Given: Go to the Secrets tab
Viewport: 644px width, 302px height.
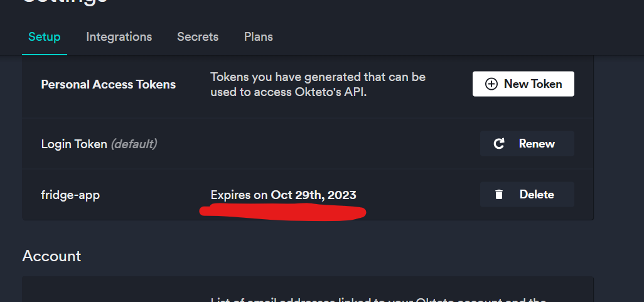Looking at the screenshot, I should (198, 37).
